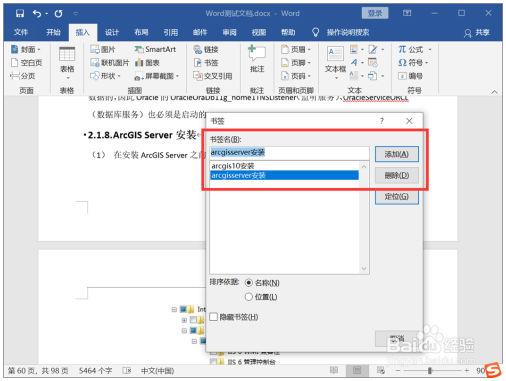The width and height of the screenshot is (506, 381).
Task: Enable the Hidden bookmarks (隐藏书签) checkbox
Action: [x=214, y=317]
